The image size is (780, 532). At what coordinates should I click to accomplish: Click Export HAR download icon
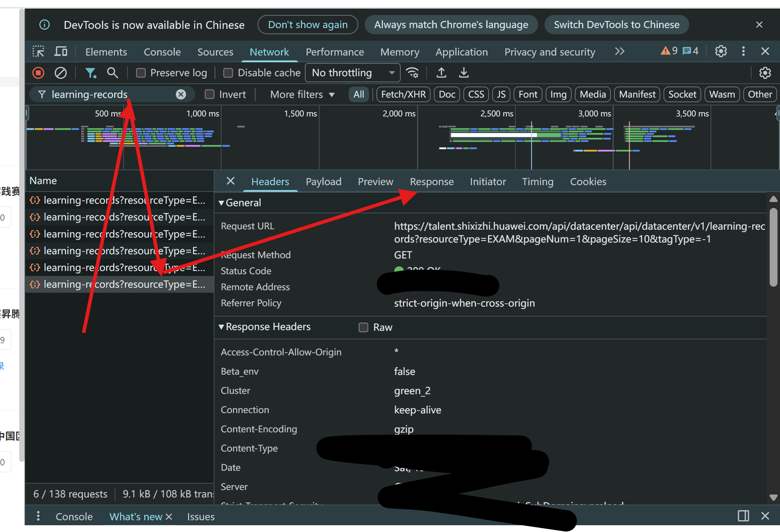pyautogui.click(x=463, y=73)
